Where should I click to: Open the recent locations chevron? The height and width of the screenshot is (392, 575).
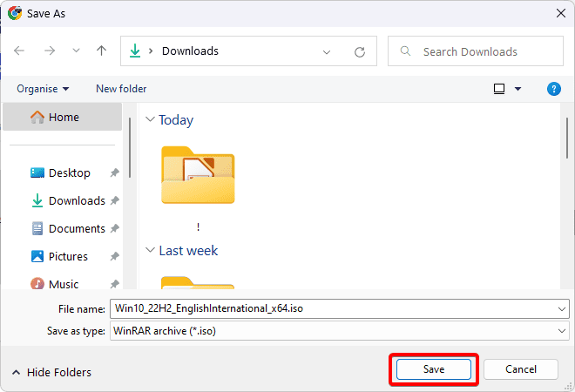76,51
